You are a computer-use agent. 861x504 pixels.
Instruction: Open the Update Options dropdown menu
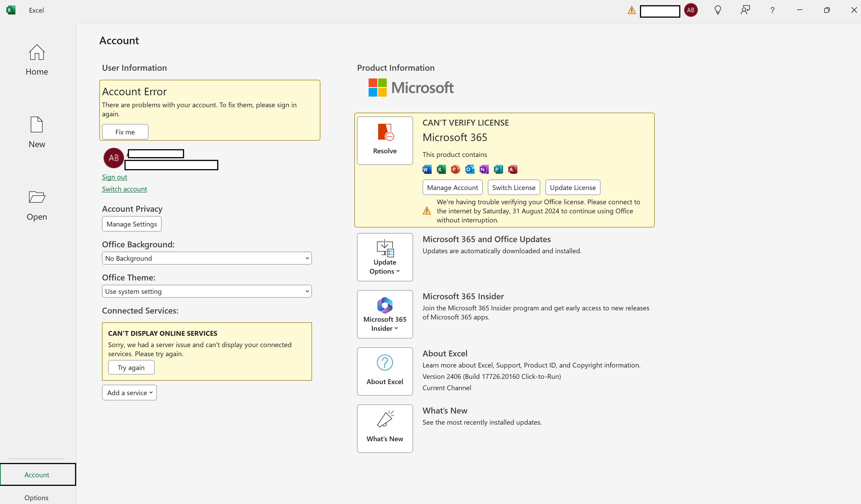[x=385, y=257]
